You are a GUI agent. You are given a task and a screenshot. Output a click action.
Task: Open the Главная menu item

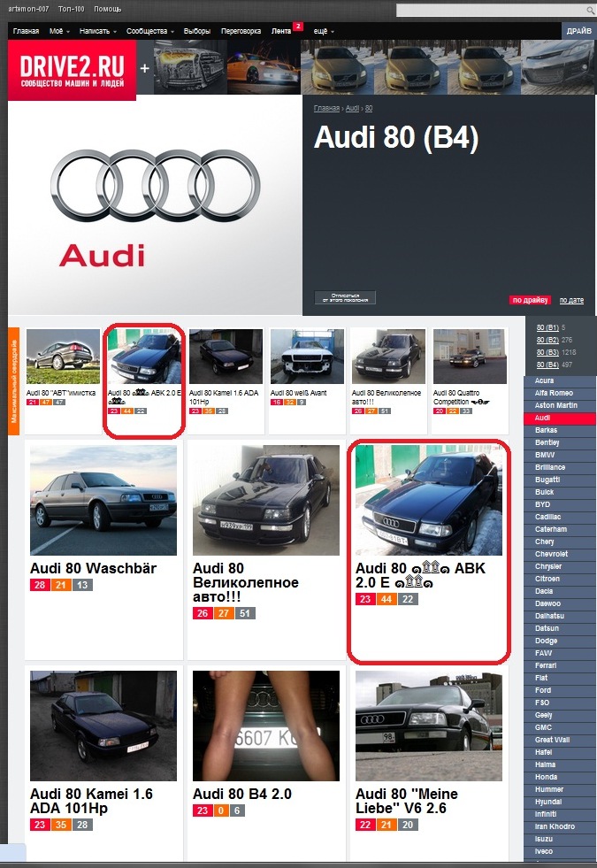pyautogui.click(x=26, y=31)
